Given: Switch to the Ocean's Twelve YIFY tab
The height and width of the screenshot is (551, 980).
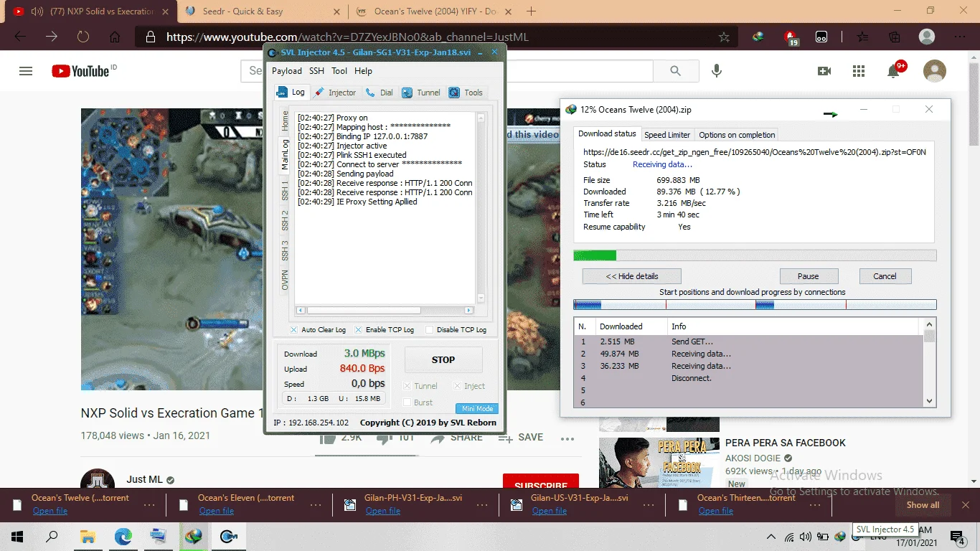Looking at the screenshot, I should click(x=434, y=11).
